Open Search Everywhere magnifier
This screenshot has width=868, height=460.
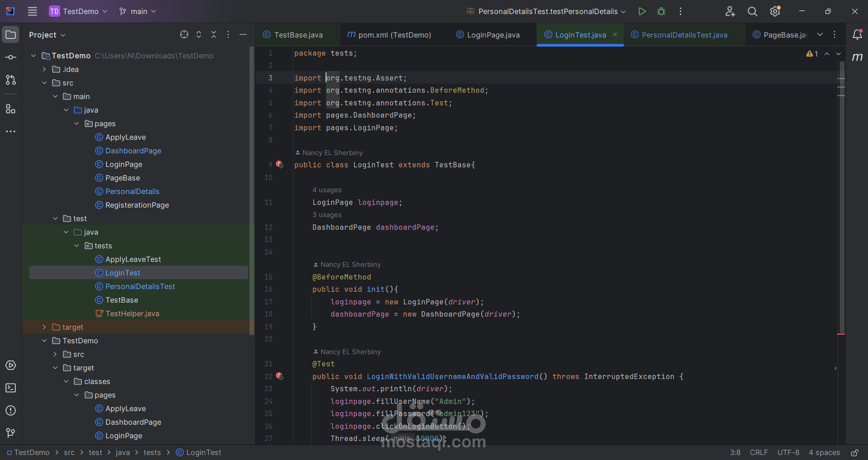(753, 11)
